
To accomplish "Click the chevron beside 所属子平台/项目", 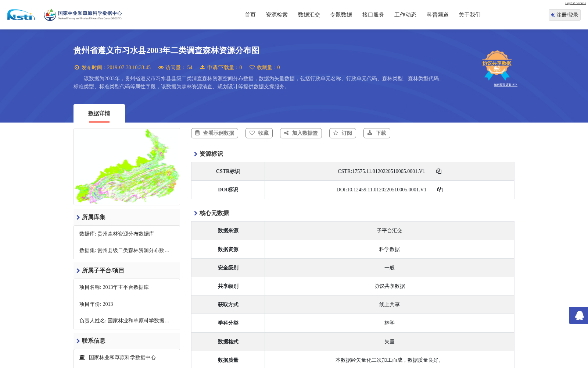I will point(78,270).
